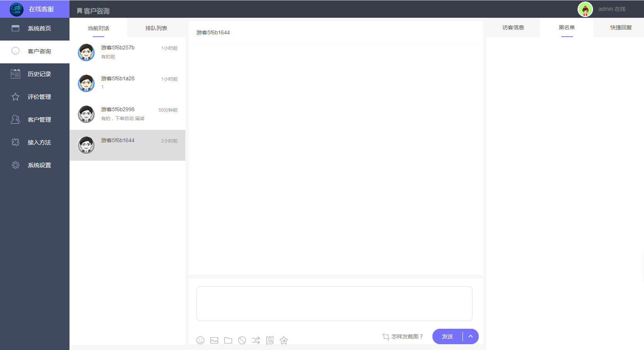Click avatar of visitor 游客5f6b257b
Image resolution: width=644 pixels, height=350 pixels.
(86, 52)
